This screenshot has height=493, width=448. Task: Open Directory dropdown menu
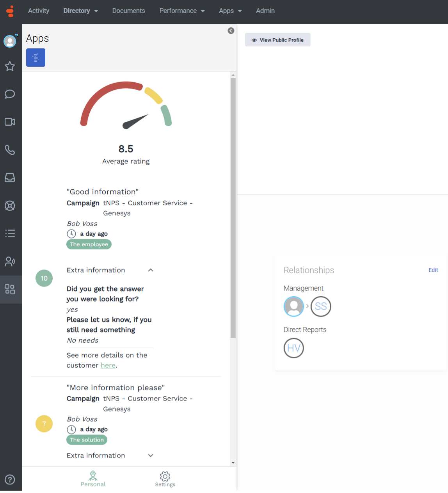[81, 11]
